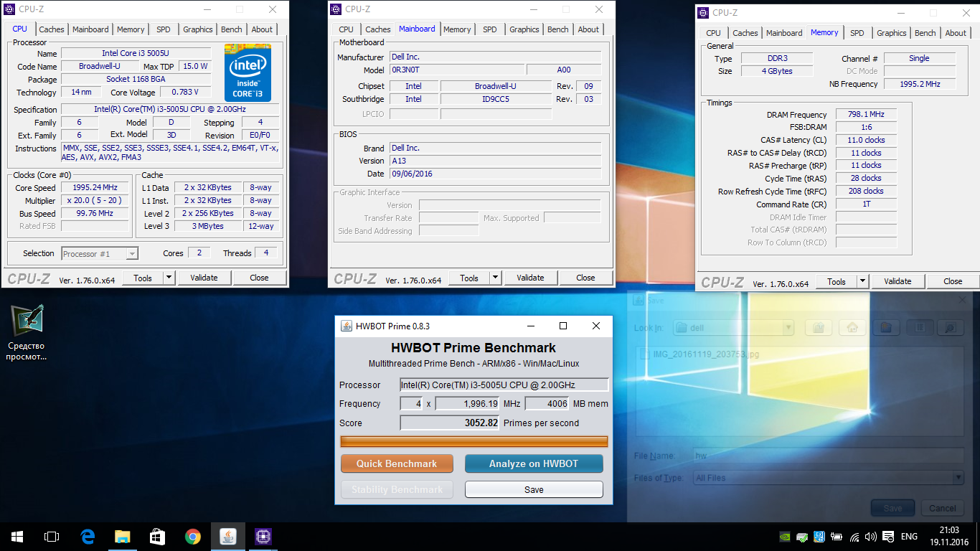Screen dimensions: 980x551
Task: Click the HWBOT Processor name field
Action: coord(504,385)
